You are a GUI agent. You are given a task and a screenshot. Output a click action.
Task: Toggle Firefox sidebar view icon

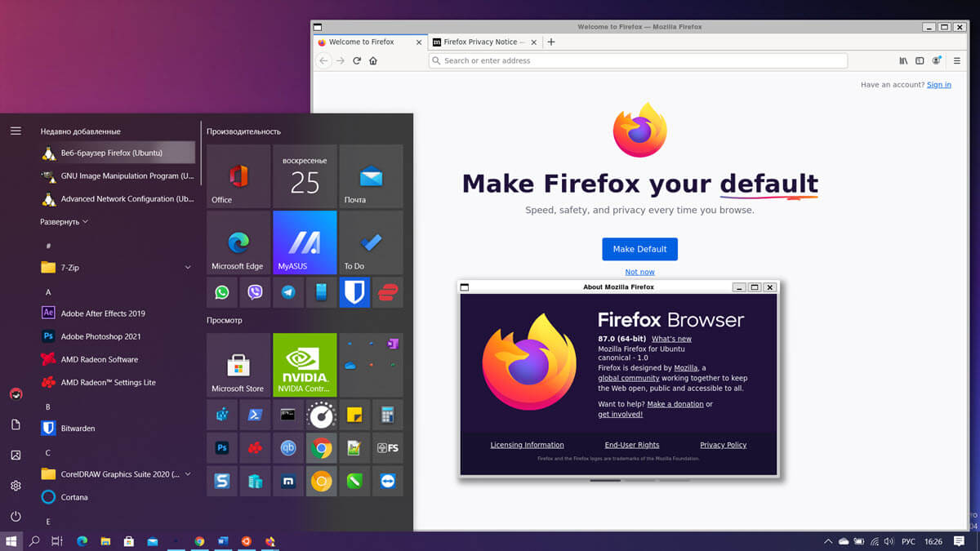[x=920, y=60]
